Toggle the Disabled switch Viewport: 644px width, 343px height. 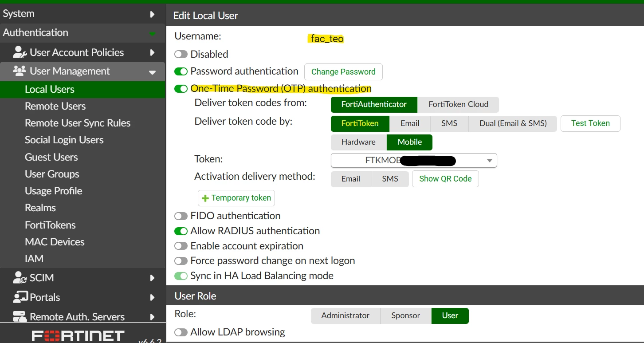[x=181, y=54]
